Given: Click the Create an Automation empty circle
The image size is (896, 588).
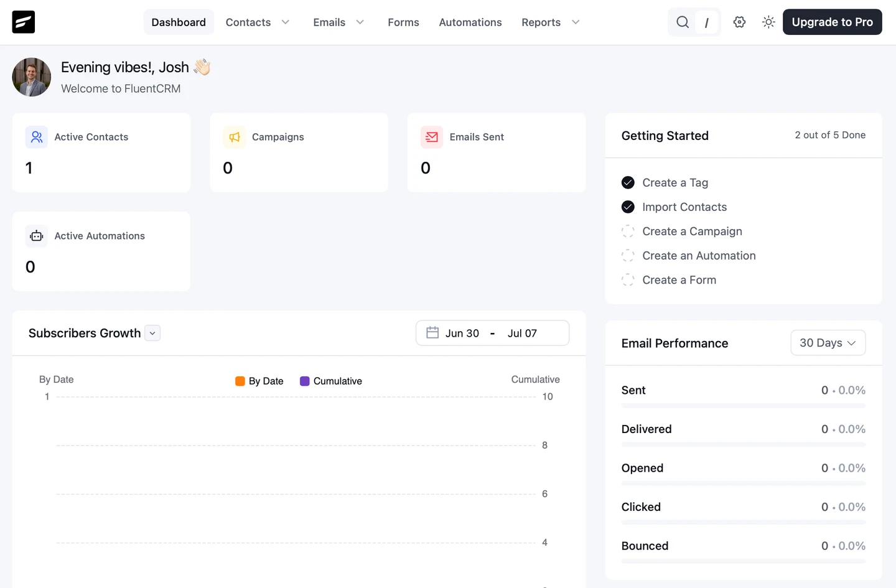Looking at the screenshot, I should coord(628,256).
